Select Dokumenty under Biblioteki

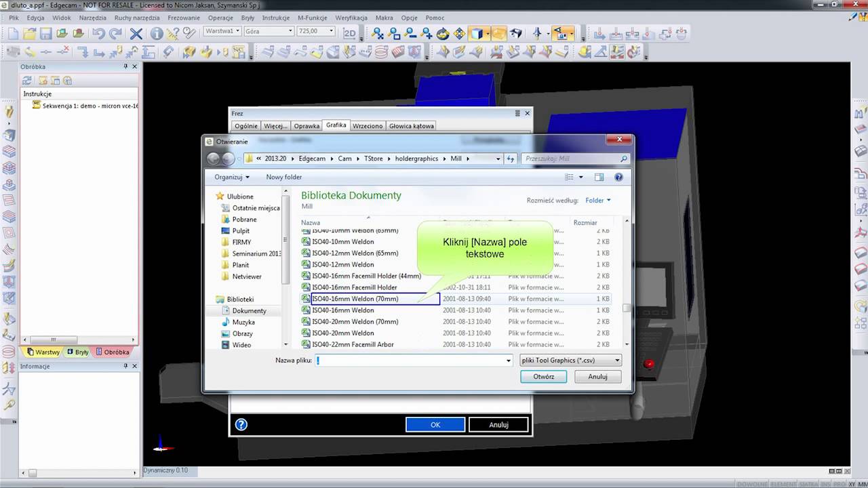pos(249,311)
